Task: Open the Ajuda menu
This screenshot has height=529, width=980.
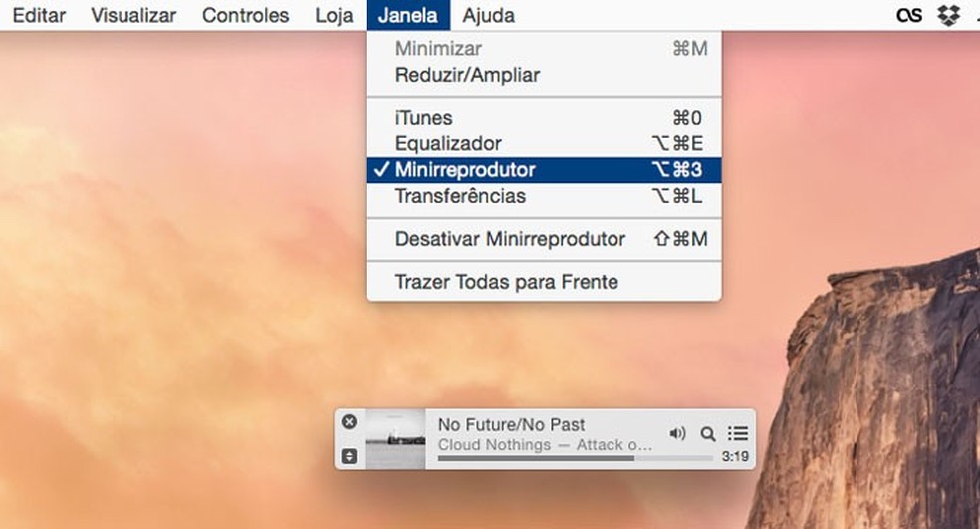Action: (x=489, y=15)
